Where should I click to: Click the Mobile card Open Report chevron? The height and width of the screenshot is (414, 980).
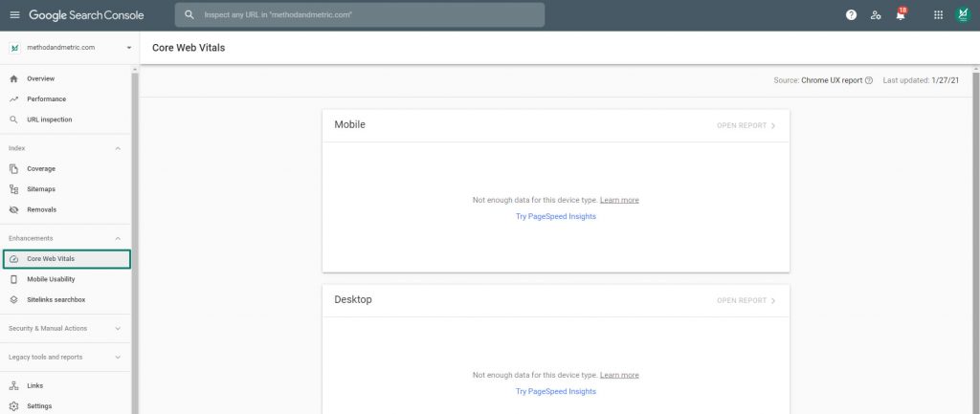pos(773,125)
